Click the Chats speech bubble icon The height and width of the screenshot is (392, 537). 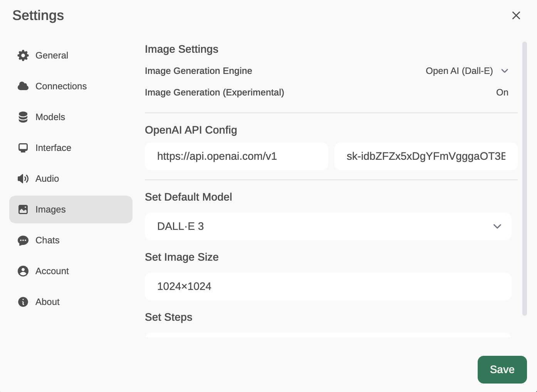(23, 241)
